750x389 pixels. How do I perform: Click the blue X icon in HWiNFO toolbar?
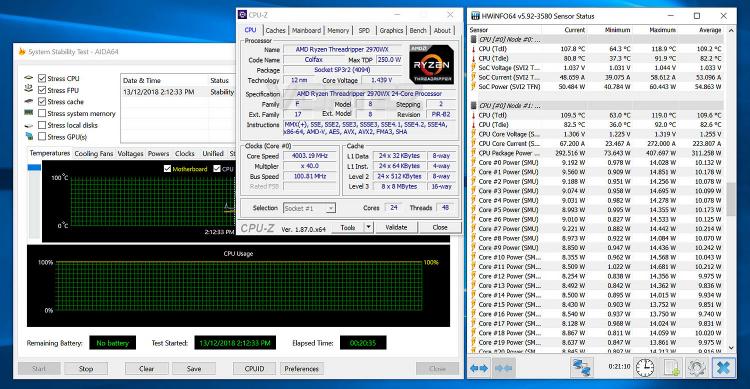[x=723, y=367]
